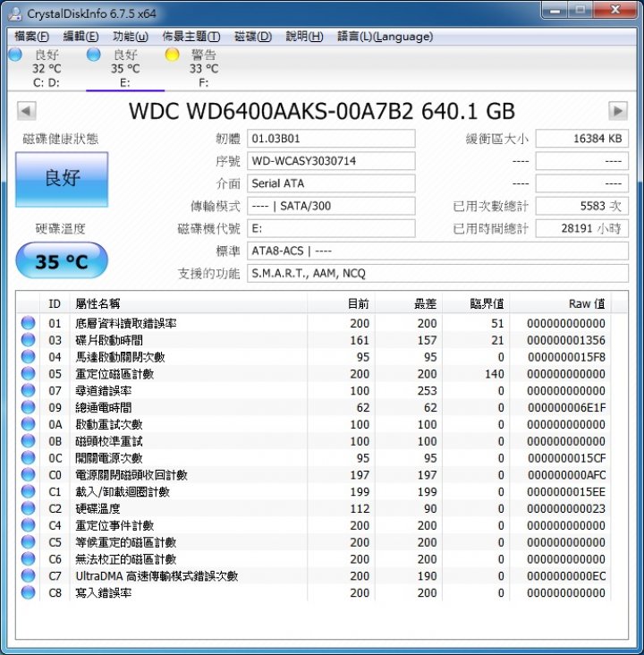The width and height of the screenshot is (644, 655).
Task: Click status icon for attribute 07 尋道錯誤率
Action: click(28, 390)
